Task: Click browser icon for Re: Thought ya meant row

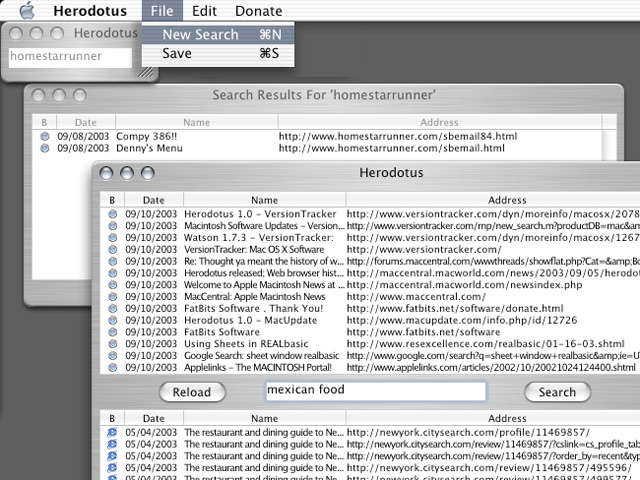Action: (x=113, y=261)
